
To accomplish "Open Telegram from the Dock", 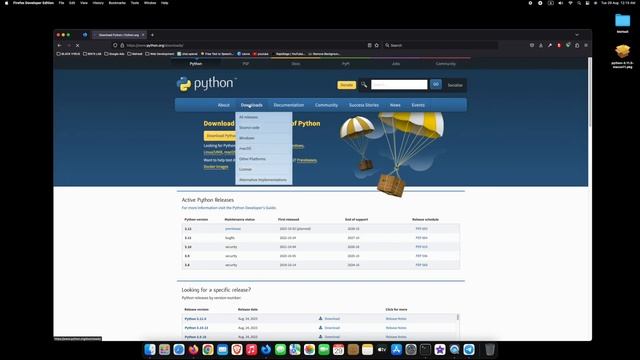I will tap(469, 350).
